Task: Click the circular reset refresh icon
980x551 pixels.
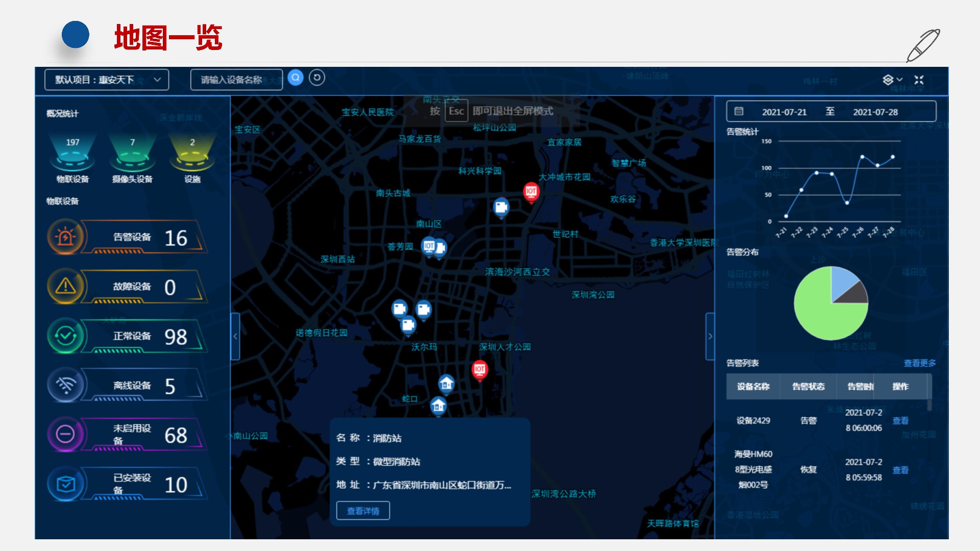Action: (317, 78)
